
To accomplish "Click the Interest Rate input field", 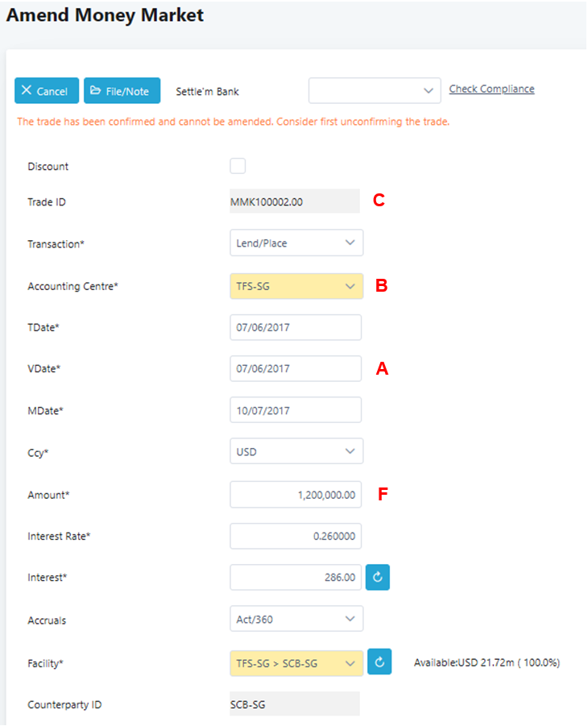I will point(296,536).
